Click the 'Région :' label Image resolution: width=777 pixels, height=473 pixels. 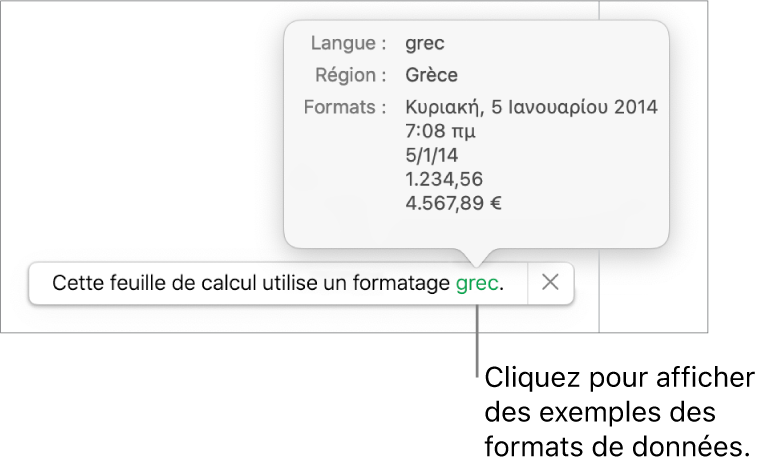click(x=347, y=75)
